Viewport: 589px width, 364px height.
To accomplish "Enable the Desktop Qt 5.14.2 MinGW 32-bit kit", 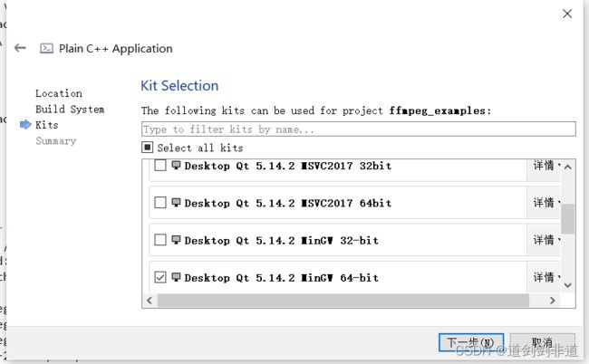I will click(x=160, y=240).
